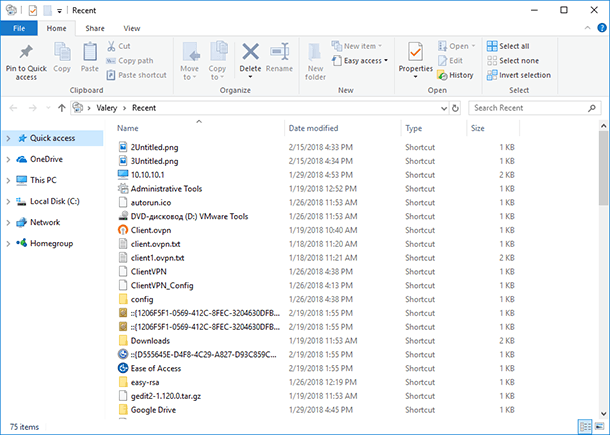Expand OneDrive tree node

point(8,159)
